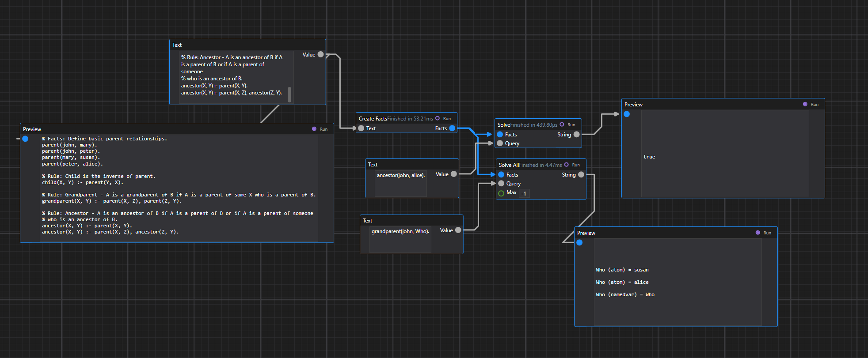Click the title of the Facts listing Preview

pos(32,129)
